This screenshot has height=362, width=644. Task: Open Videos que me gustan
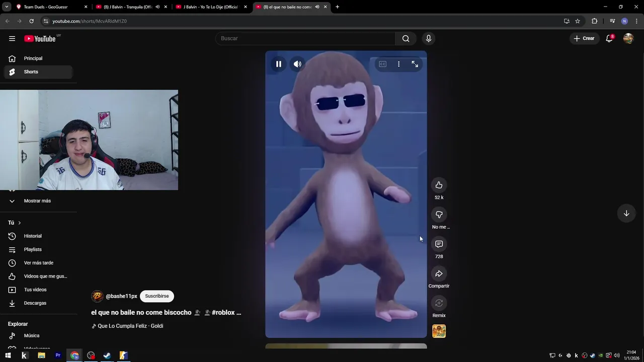tap(38, 276)
